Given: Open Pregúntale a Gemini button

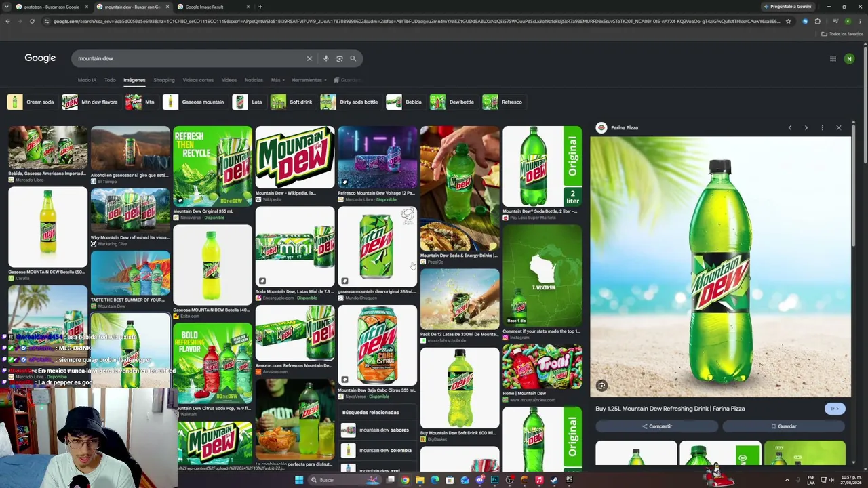Looking at the screenshot, I should coord(787,7).
